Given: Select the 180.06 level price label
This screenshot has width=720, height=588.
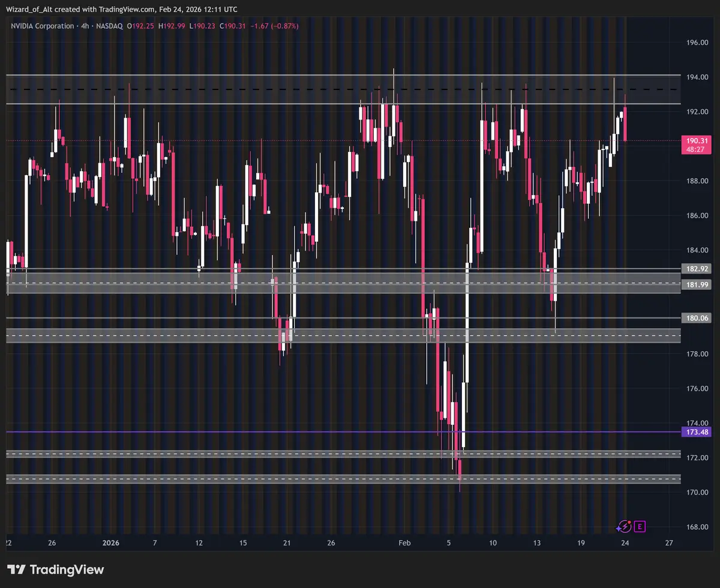Looking at the screenshot, I should coord(695,318).
